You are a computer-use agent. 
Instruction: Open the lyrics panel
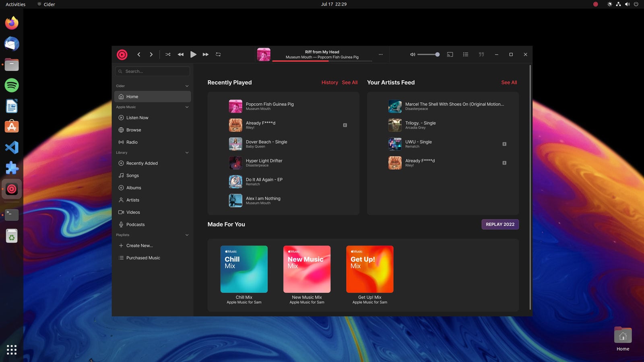pos(481,54)
